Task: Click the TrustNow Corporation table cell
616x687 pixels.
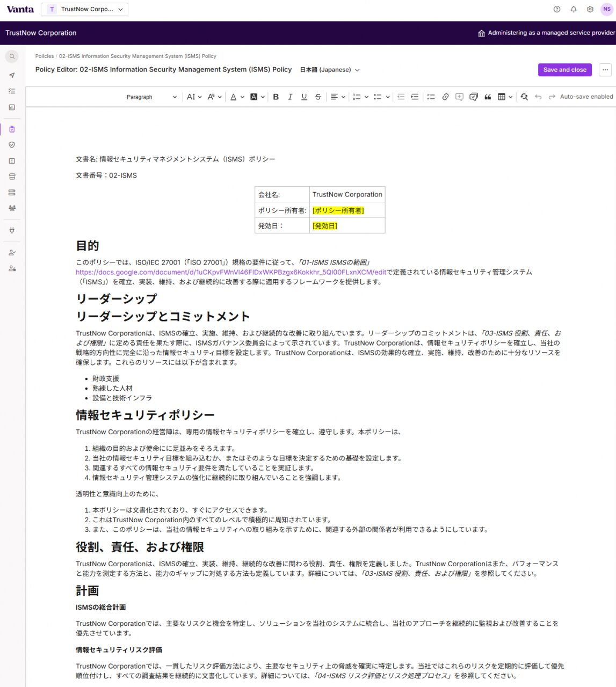Action: (x=347, y=194)
